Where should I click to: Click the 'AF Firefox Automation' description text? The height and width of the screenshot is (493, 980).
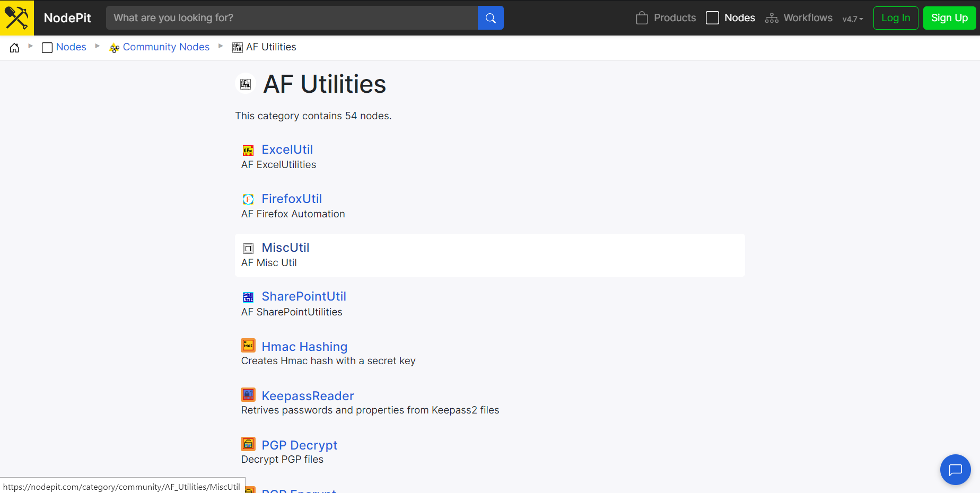(x=293, y=214)
